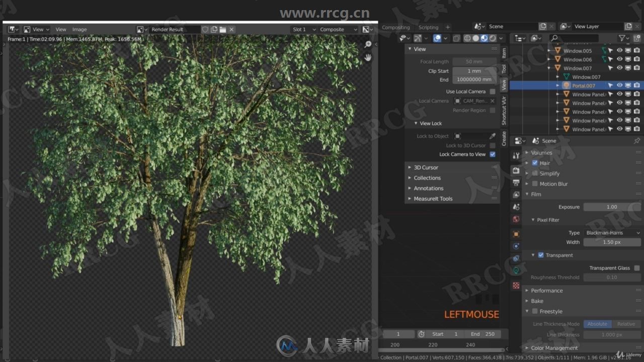Image resolution: width=644 pixels, height=362 pixels.
Task: Open the Composite layer dropdown
Action: [x=339, y=30]
